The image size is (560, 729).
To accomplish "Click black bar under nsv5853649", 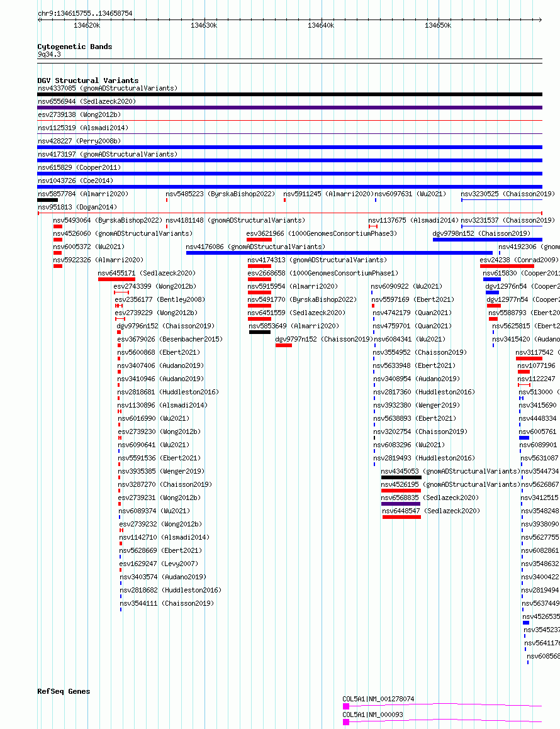I will [259, 332].
